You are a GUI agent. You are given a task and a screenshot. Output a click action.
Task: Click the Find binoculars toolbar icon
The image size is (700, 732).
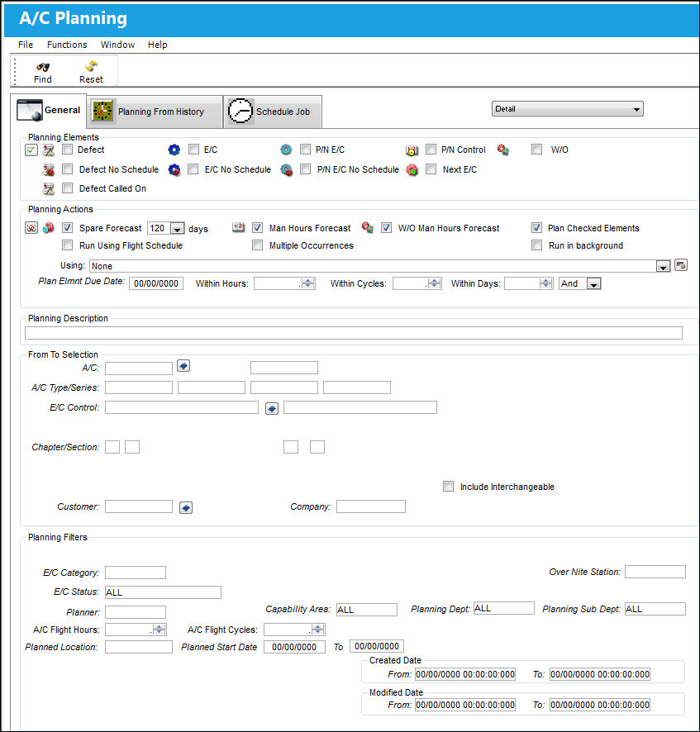43,67
